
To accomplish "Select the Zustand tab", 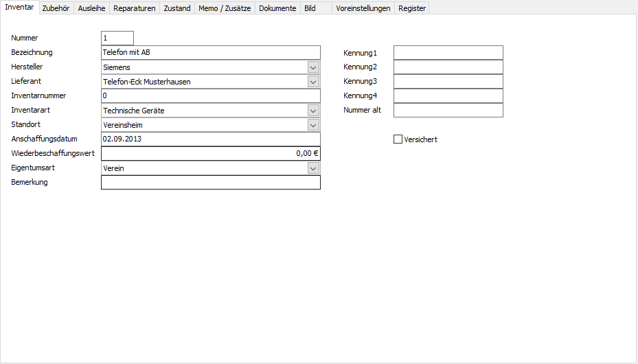I will point(177,8).
